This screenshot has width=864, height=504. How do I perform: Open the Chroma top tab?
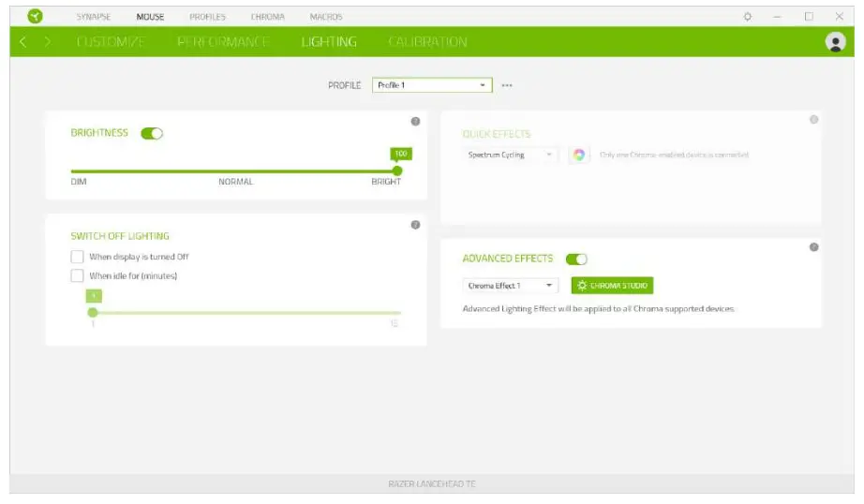coord(268,17)
